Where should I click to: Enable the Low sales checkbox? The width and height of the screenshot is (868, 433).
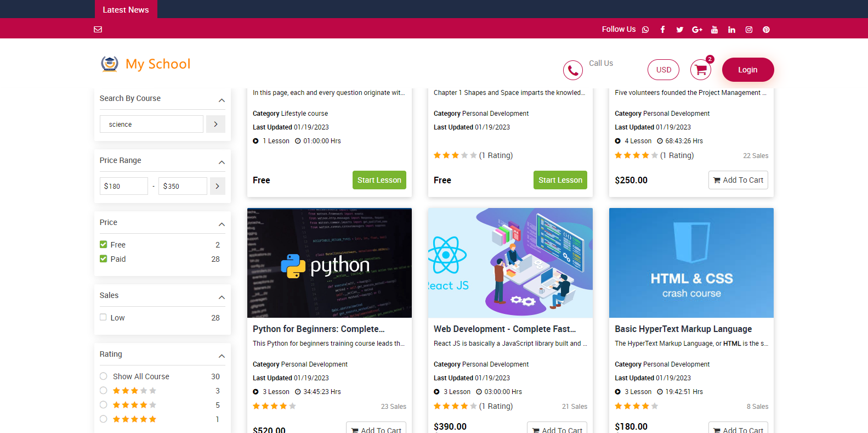103,317
